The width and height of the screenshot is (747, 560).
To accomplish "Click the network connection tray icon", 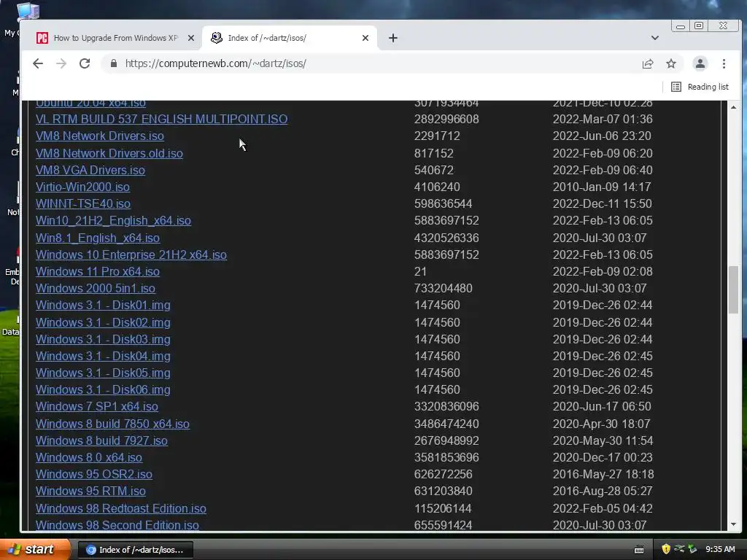I will [679, 549].
